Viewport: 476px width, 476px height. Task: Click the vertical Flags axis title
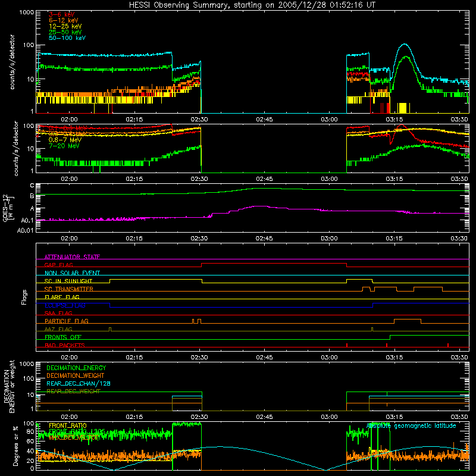click(x=24, y=297)
